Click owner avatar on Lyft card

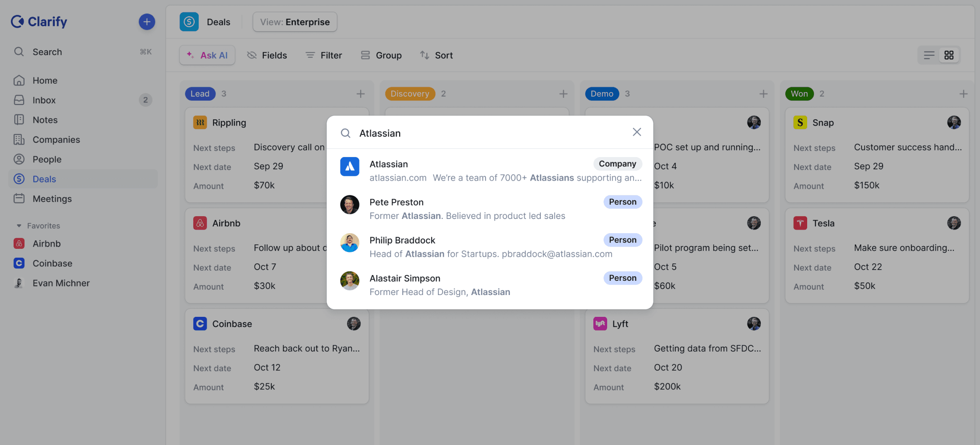(754, 324)
